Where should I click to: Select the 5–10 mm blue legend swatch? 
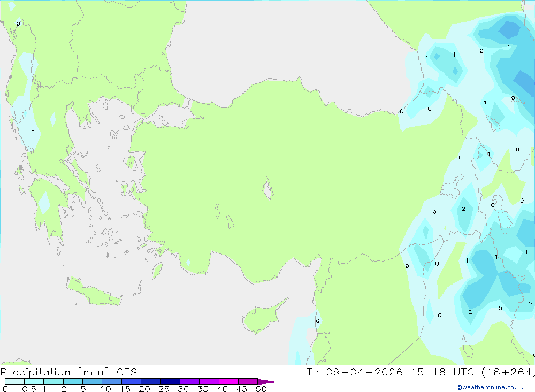tap(93, 381)
